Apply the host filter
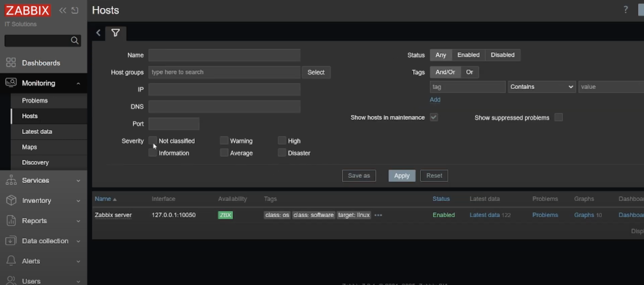644x285 pixels. point(402,176)
